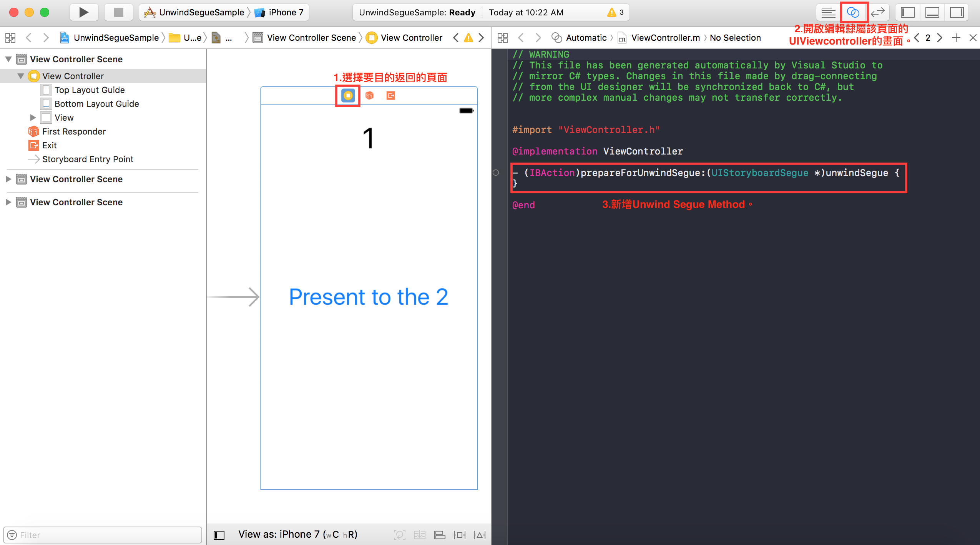Go forward in storyboard editor history

click(46, 38)
